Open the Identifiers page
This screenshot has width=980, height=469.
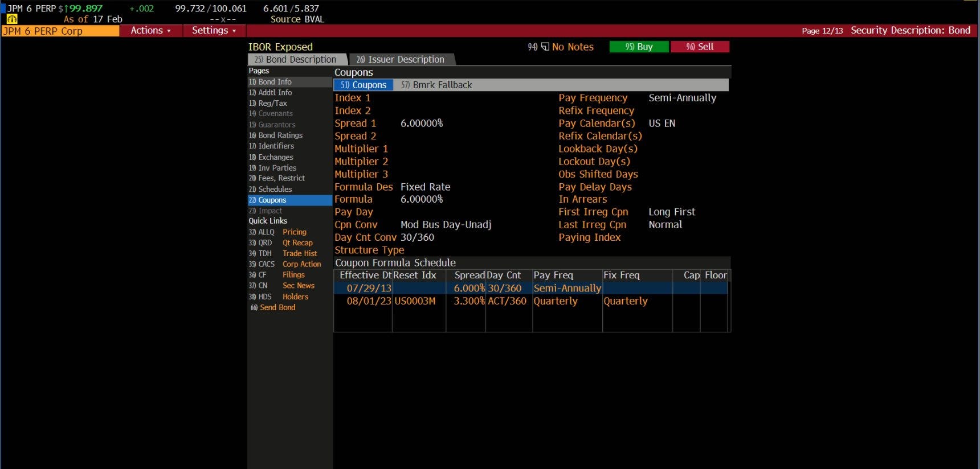coord(289,146)
